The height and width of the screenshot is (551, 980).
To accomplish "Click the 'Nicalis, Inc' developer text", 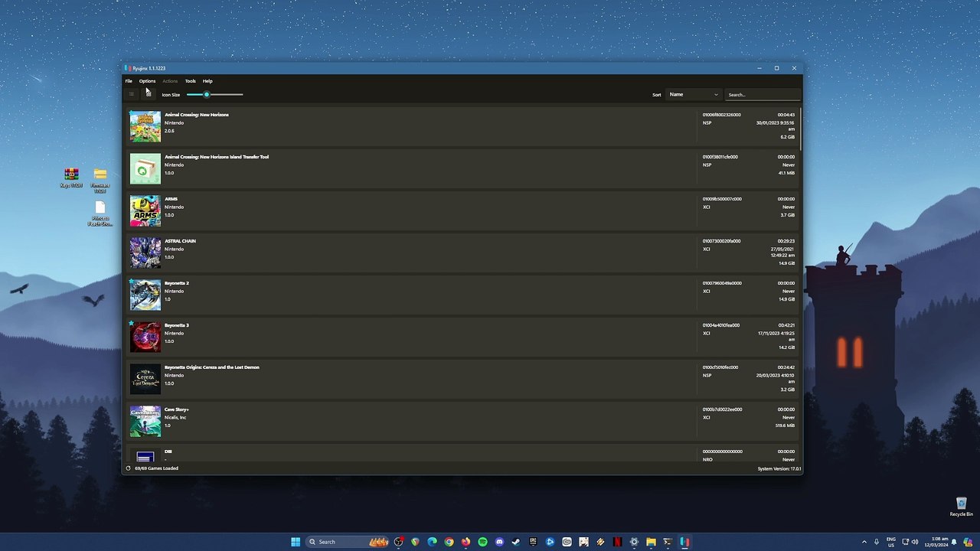I will [175, 418].
